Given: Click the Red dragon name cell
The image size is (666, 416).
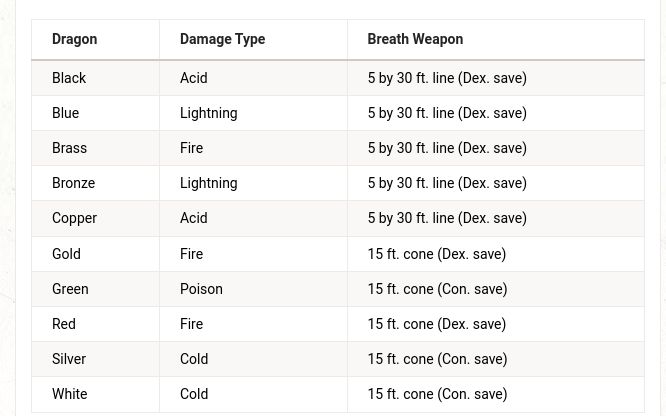Looking at the screenshot, I should pos(64,324).
